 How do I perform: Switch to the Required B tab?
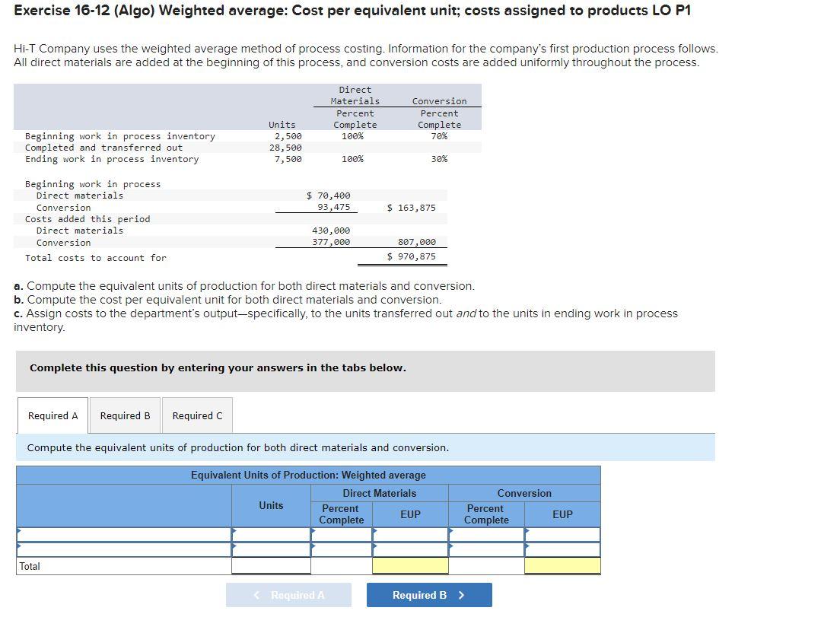[126, 415]
